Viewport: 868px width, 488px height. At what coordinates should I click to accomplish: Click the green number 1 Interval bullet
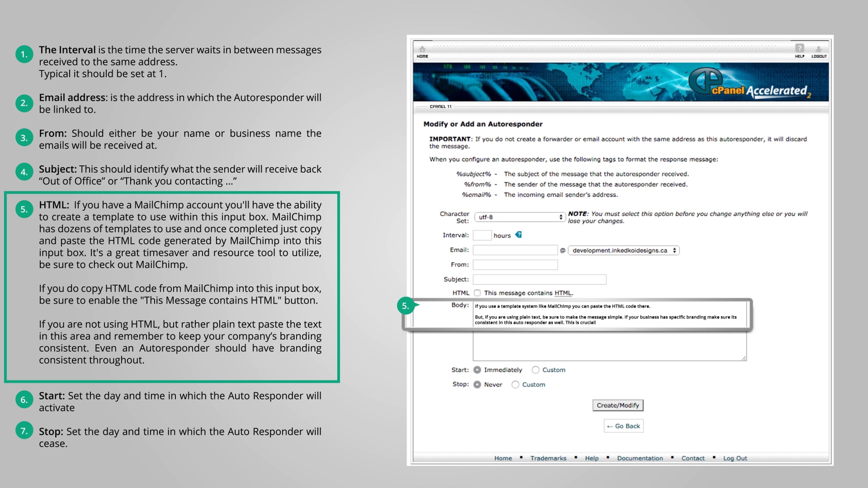point(24,55)
